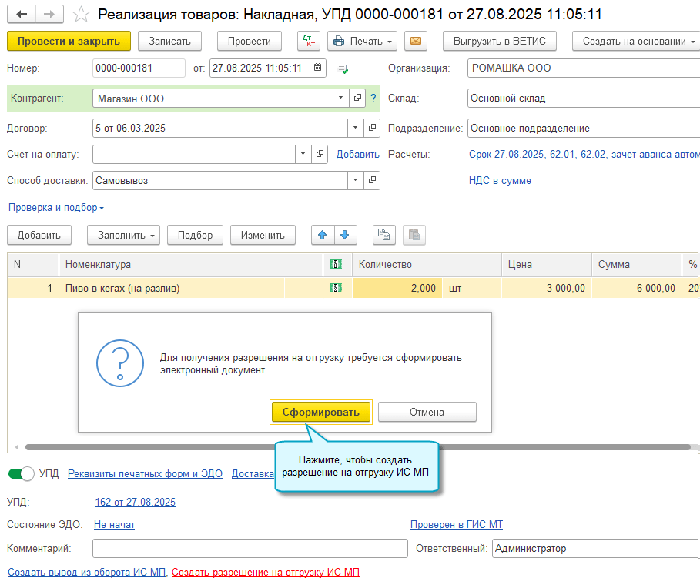Show ДтКт postings icon
Screen dimensions: 700x588
[x=309, y=41]
